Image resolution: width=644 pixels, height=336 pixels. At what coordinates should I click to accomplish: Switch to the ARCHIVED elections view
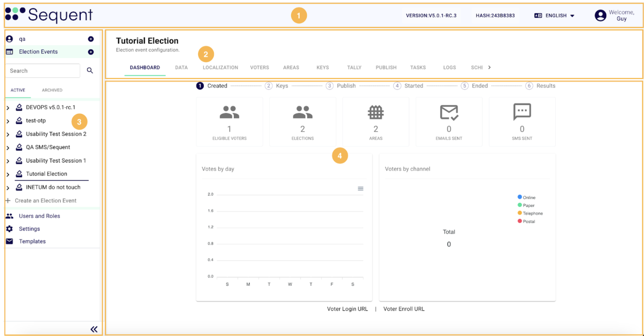click(x=52, y=90)
